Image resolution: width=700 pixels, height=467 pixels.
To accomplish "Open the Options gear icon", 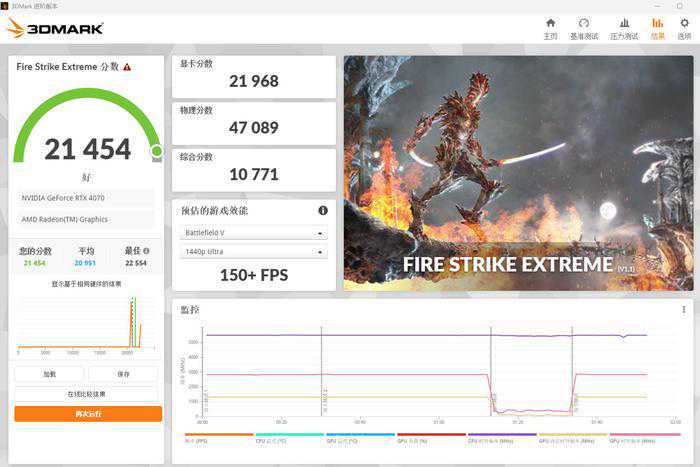I will [x=684, y=26].
